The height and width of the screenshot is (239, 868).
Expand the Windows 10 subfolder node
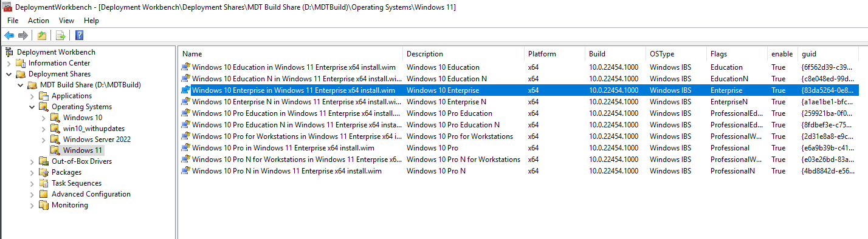(43, 118)
